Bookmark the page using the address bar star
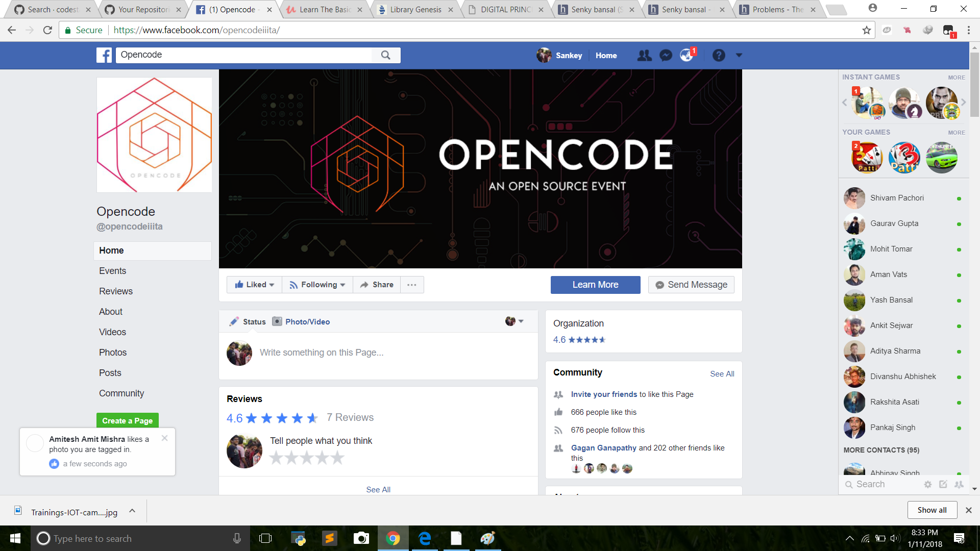Image resolution: width=980 pixels, height=551 pixels. tap(866, 30)
